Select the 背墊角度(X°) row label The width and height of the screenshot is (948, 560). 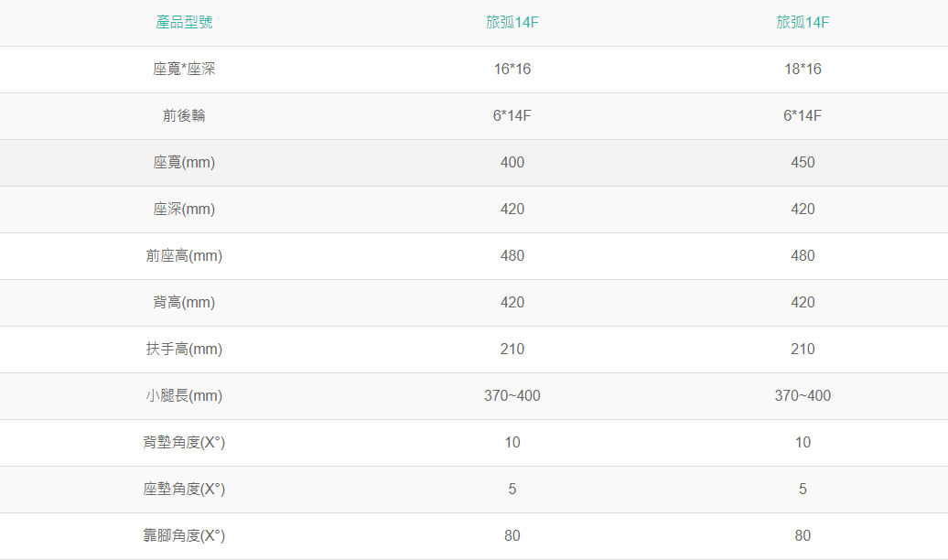click(184, 442)
